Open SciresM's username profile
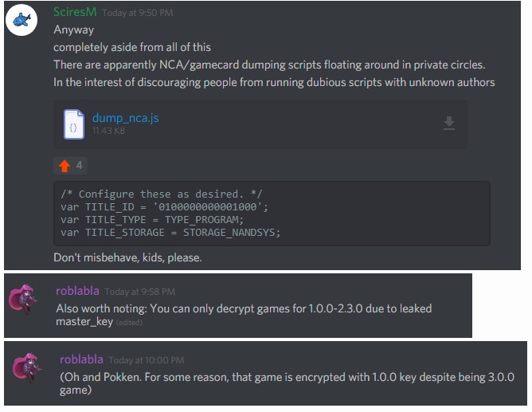This screenshot has width=532, height=412. point(75,12)
